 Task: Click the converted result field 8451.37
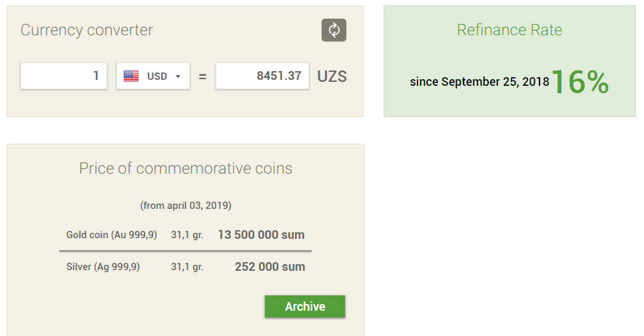pyautogui.click(x=262, y=76)
